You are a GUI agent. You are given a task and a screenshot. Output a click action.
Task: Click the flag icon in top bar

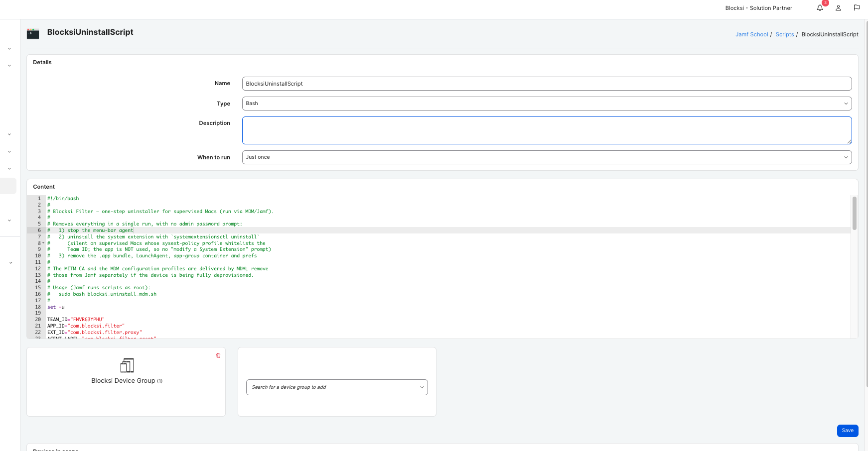[857, 8]
